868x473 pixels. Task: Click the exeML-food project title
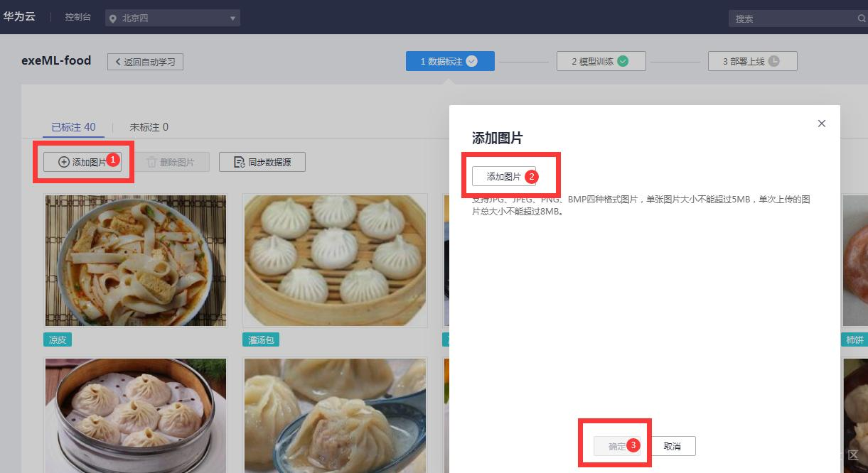pyautogui.click(x=56, y=61)
